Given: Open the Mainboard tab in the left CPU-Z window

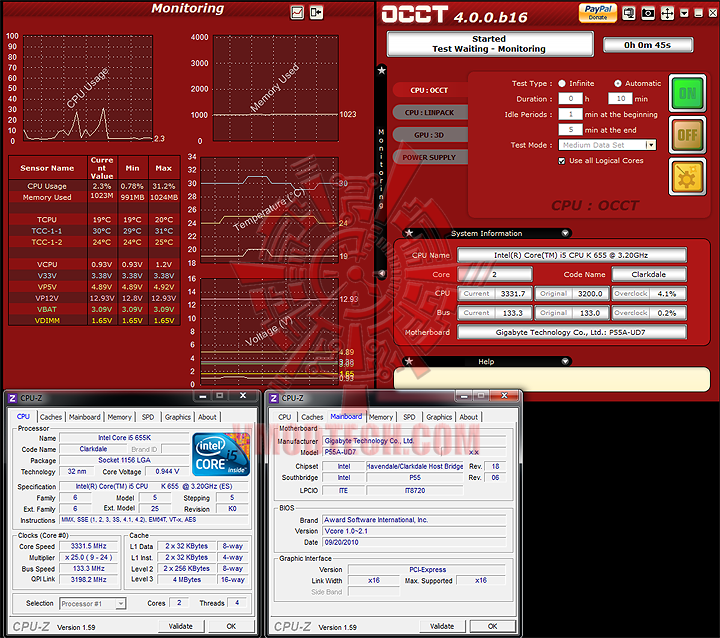Looking at the screenshot, I should tap(84, 417).
